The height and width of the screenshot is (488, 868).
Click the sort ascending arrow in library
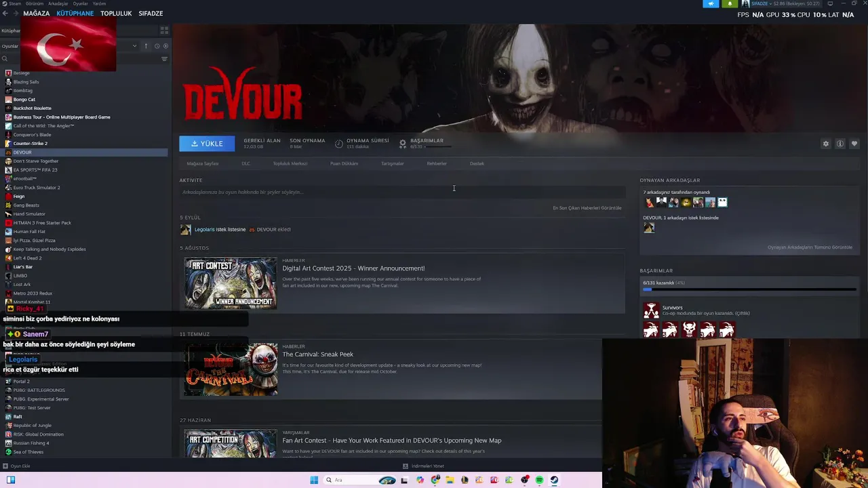(x=146, y=46)
